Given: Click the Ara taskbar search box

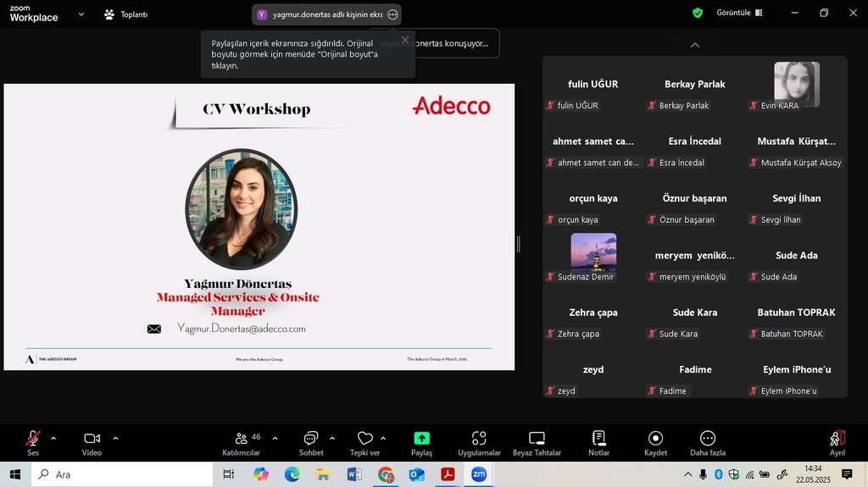Looking at the screenshot, I should tap(122, 474).
